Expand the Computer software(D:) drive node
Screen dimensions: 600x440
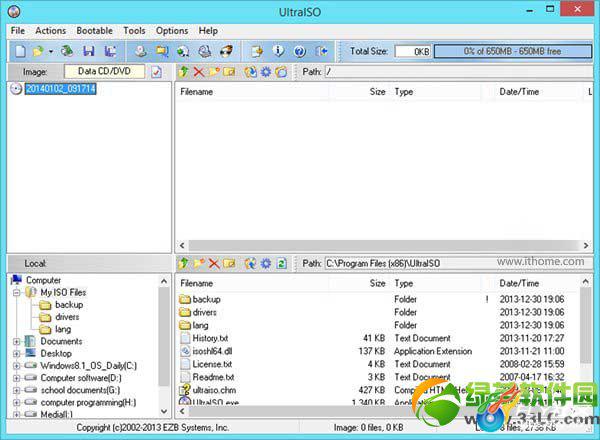click(16, 378)
